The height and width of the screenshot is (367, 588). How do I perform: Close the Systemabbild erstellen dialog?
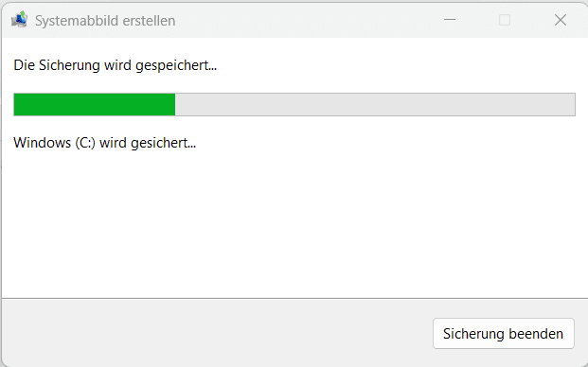click(561, 20)
